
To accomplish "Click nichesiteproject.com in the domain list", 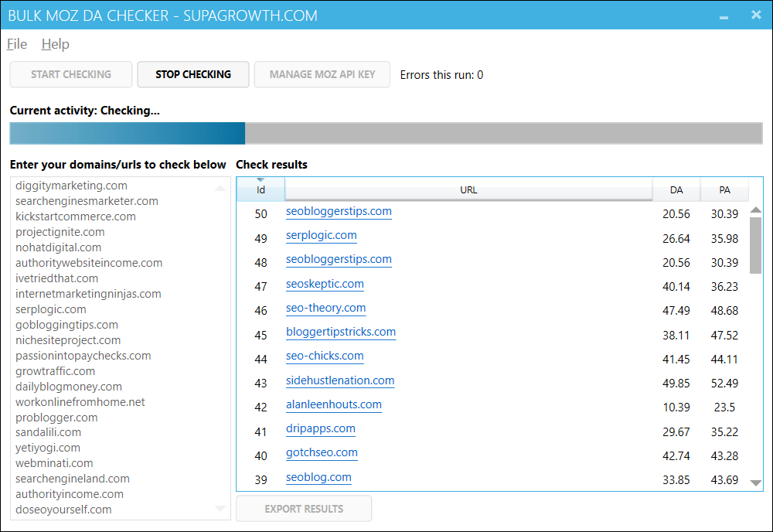I will click(68, 340).
